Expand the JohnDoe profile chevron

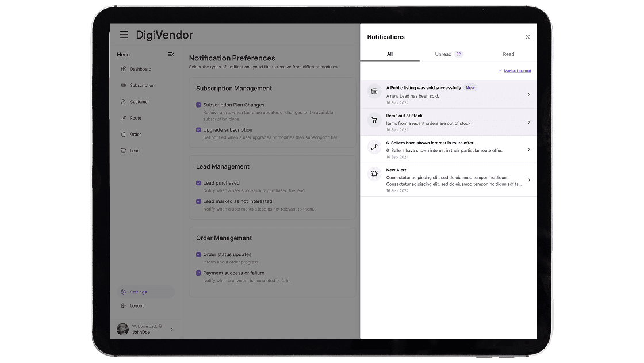coord(171,328)
